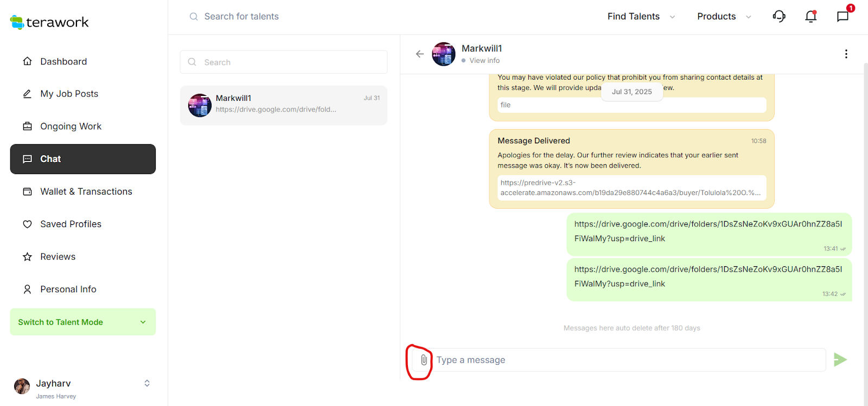Expand the Find Talents dropdown
Screen dimensions: 868x406
click(x=641, y=17)
